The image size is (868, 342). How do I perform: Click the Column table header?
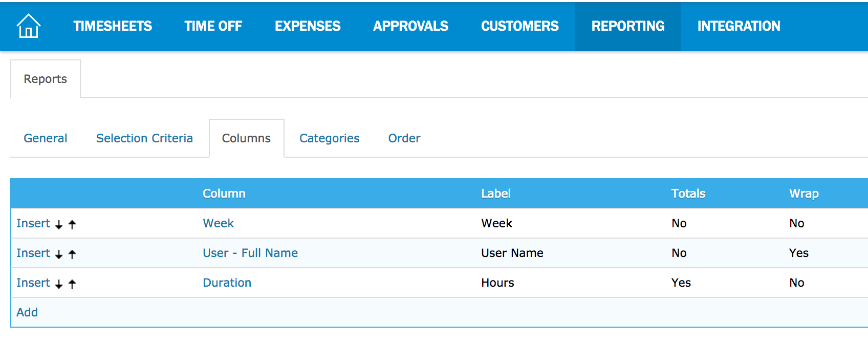pos(224,194)
